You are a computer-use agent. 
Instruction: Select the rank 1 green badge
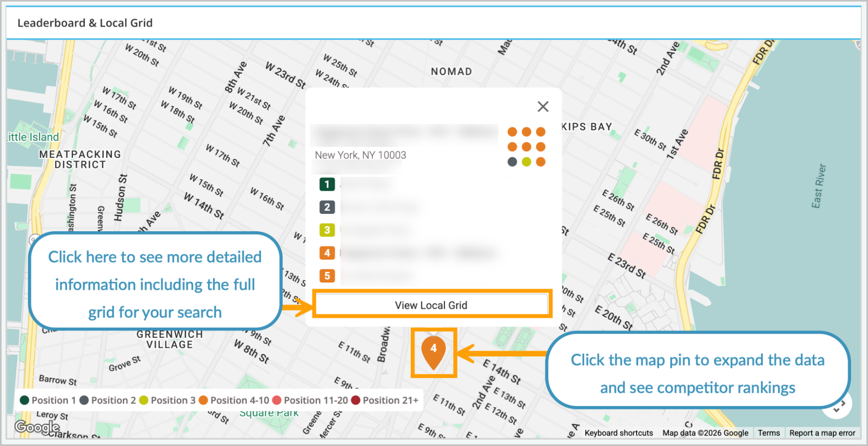coord(327,184)
